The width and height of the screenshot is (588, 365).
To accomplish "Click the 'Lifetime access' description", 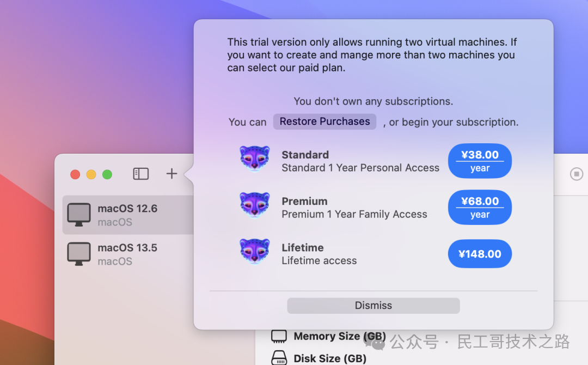I will [319, 261].
